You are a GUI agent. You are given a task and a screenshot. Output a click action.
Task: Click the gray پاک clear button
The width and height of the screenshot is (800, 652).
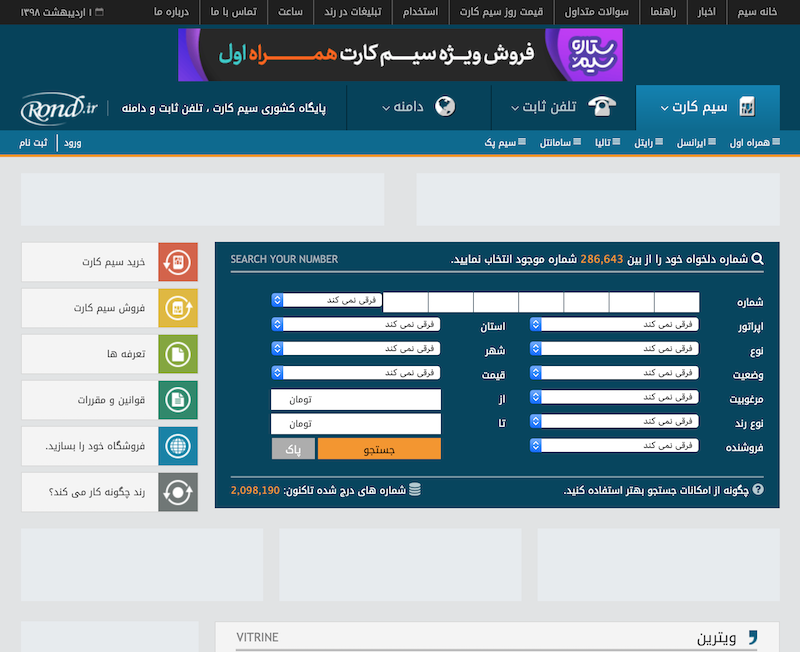click(x=293, y=449)
